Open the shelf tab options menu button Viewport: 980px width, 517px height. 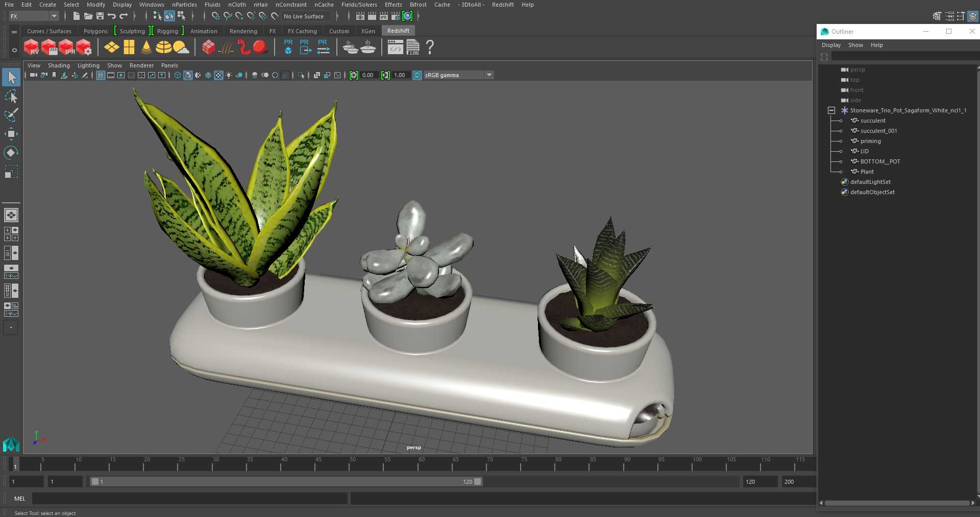tap(14, 32)
